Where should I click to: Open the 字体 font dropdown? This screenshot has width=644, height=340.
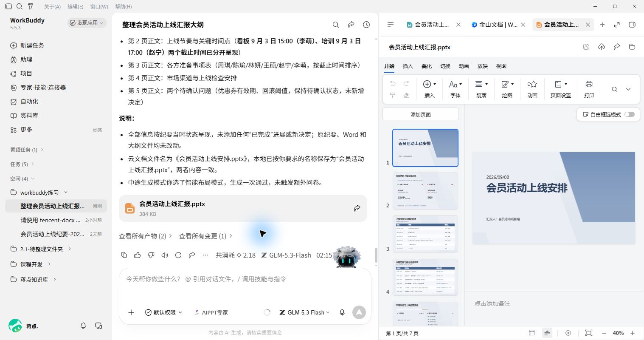coord(456,89)
